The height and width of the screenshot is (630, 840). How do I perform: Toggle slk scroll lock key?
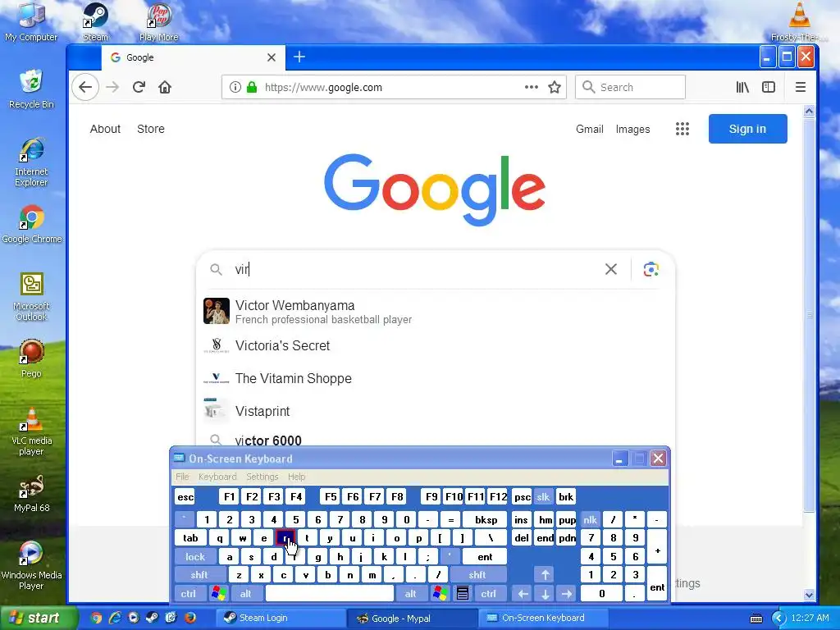click(543, 496)
